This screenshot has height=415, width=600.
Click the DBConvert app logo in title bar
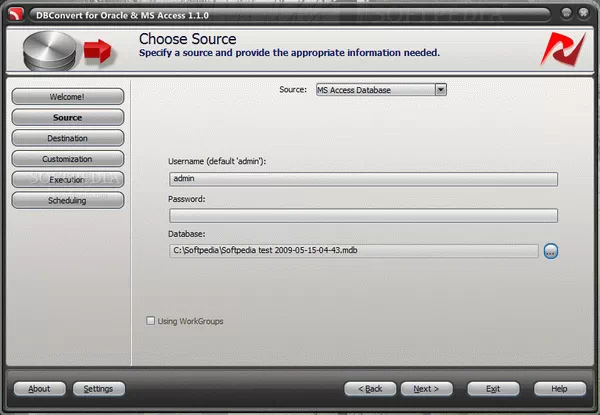[15, 14]
